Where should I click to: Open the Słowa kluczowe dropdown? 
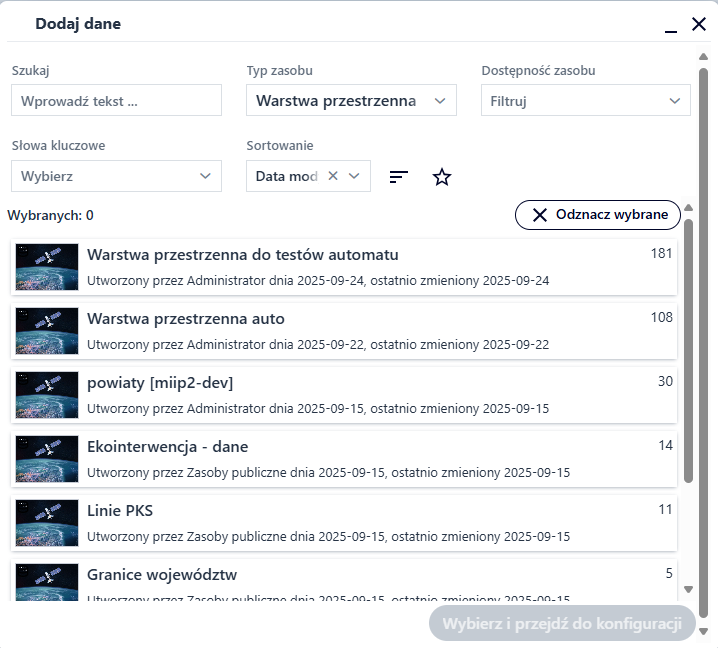coord(116,176)
